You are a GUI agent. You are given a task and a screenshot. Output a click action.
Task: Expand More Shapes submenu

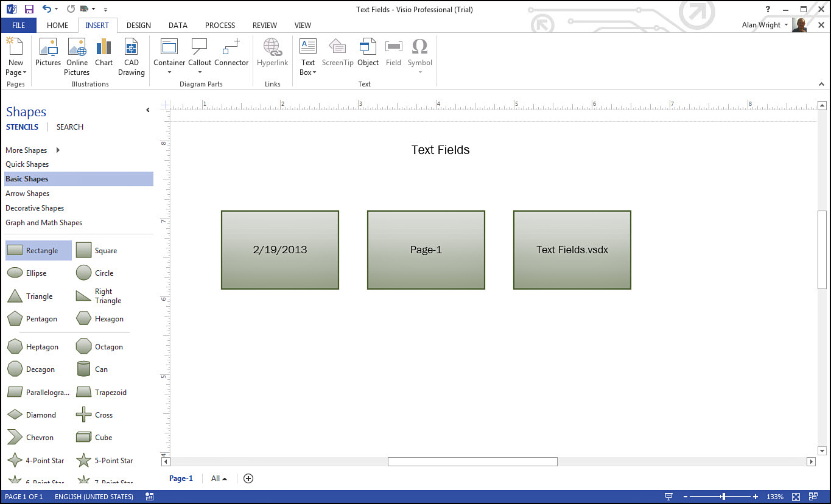point(58,150)
